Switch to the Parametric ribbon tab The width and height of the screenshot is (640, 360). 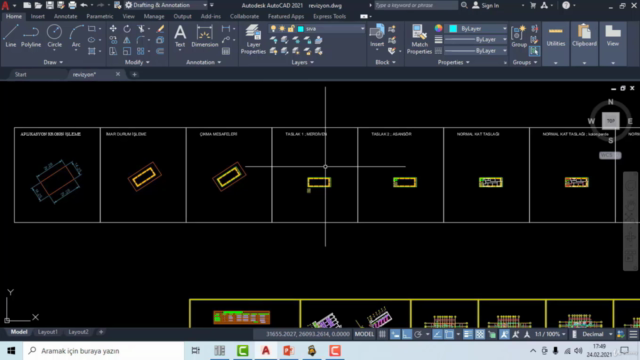pos(100,16)
